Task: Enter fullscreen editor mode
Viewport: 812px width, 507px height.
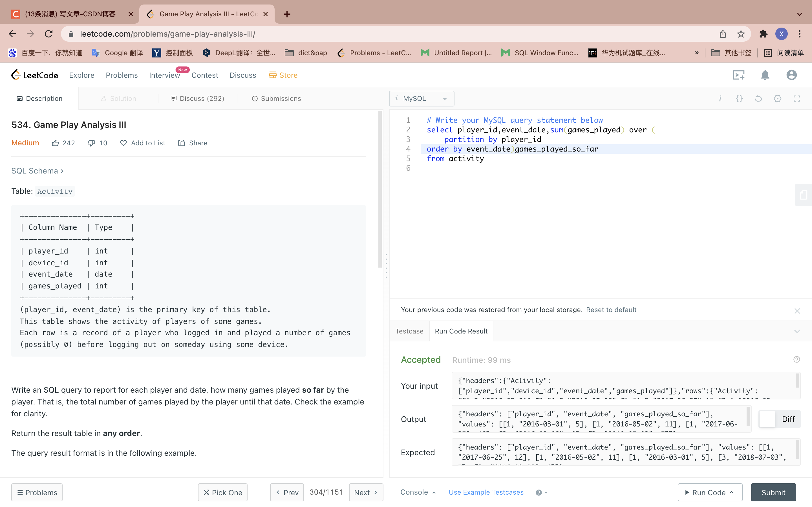Action: tap(796, 99)
